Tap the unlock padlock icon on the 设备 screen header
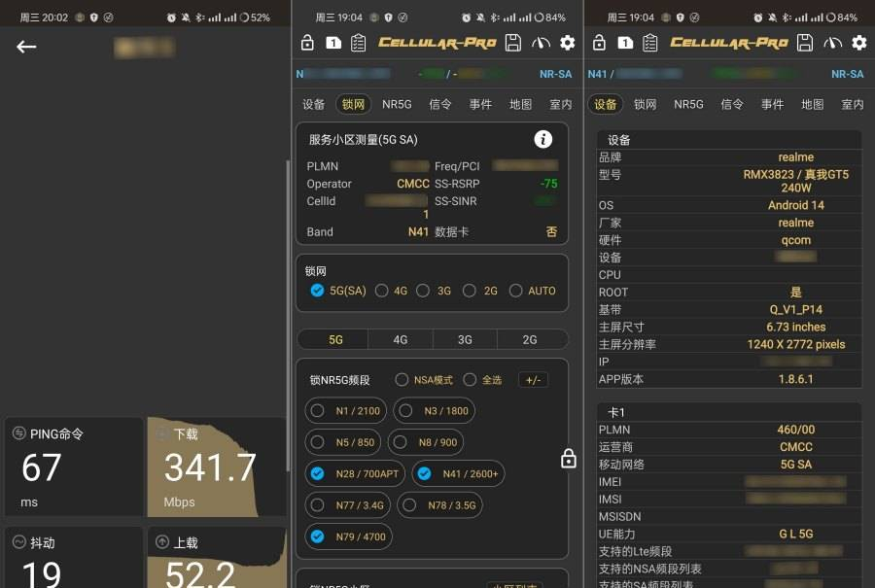 pyautogui.click(x=599, y=43)
